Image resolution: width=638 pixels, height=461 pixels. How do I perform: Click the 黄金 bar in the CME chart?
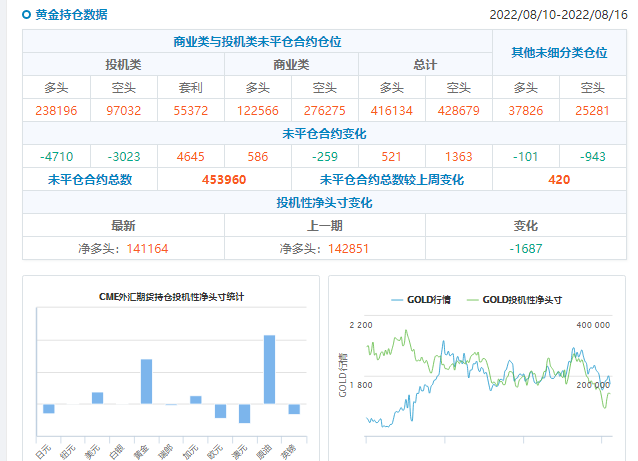click(x=146, y=381)
